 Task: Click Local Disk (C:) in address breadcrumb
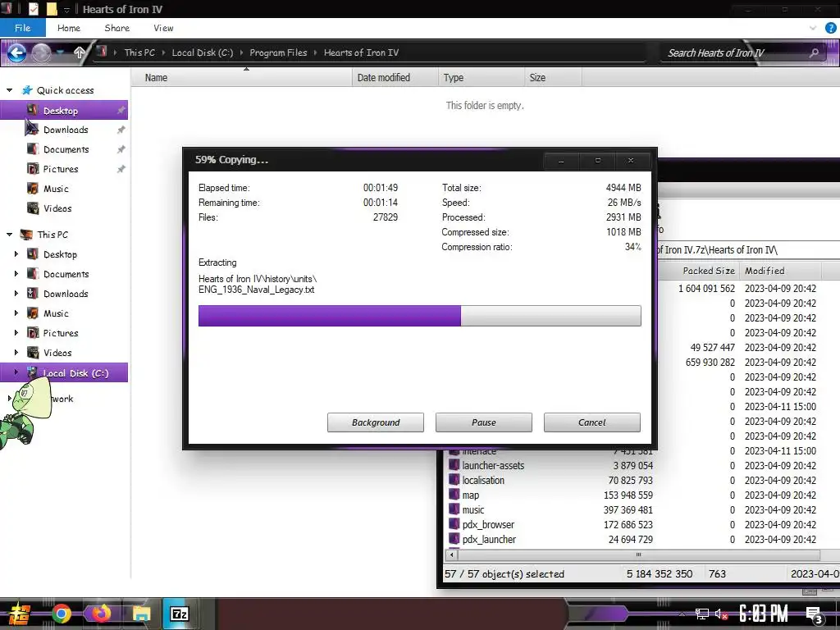pyautogui.click(x=202, y=52)
